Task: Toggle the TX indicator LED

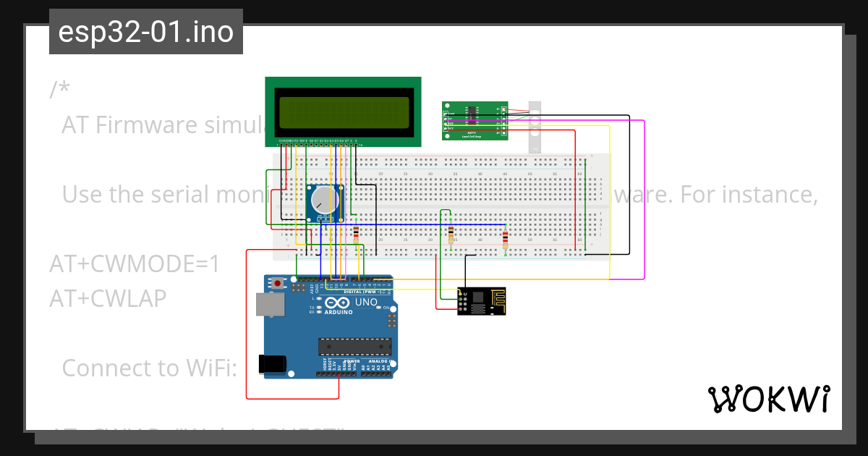Action: pyautogui.click(x=319, y=307)
